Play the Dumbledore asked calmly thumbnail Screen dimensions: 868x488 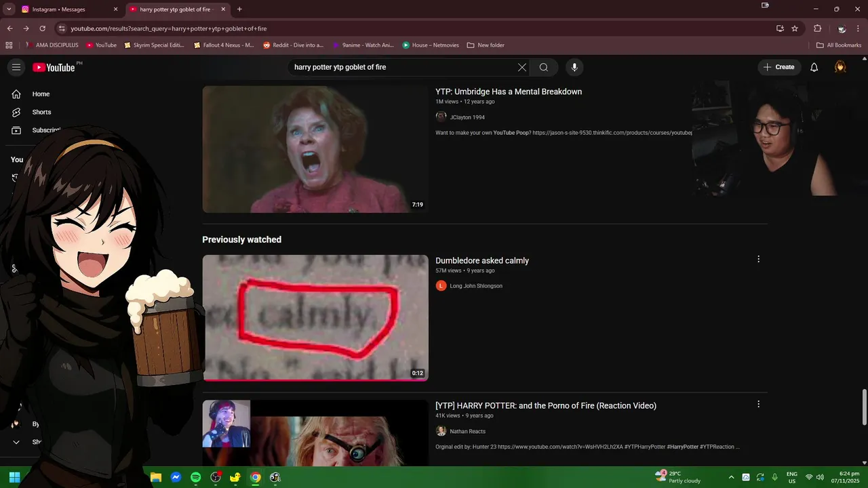(315, 318)
